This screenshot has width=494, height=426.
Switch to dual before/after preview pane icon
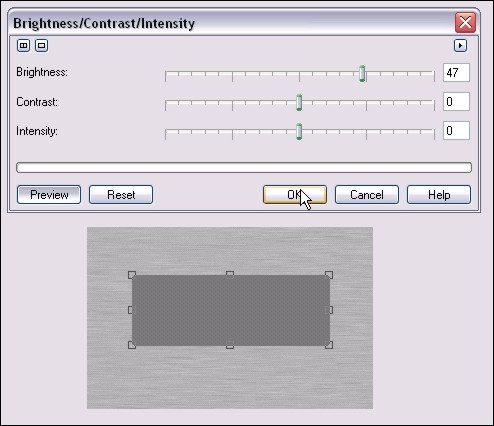pos(23,45)
